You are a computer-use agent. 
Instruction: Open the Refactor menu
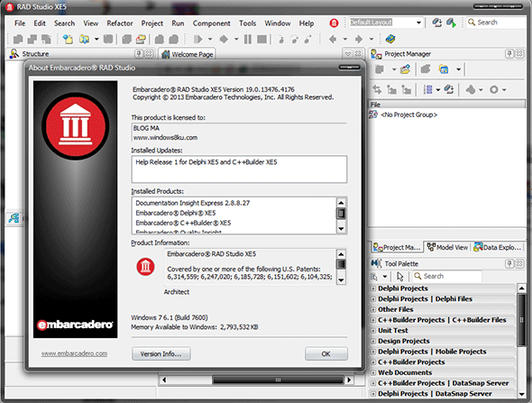(119, 23)
